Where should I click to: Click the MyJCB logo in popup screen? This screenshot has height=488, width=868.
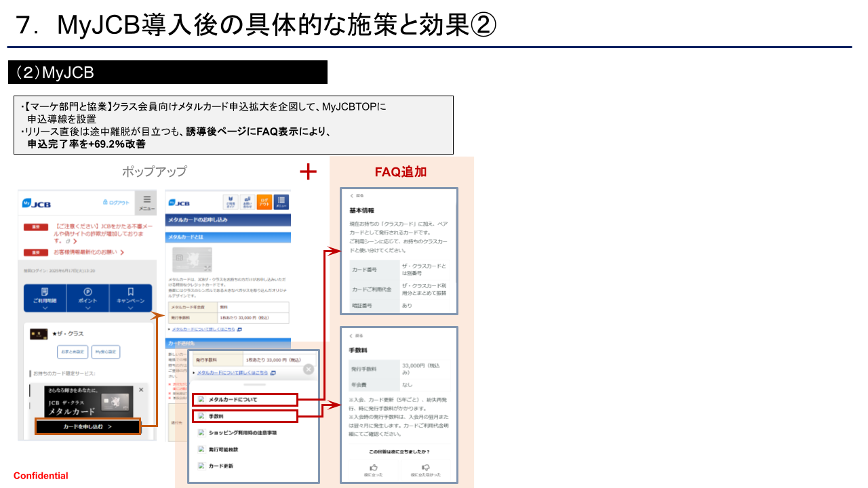[x=37, y=203]
